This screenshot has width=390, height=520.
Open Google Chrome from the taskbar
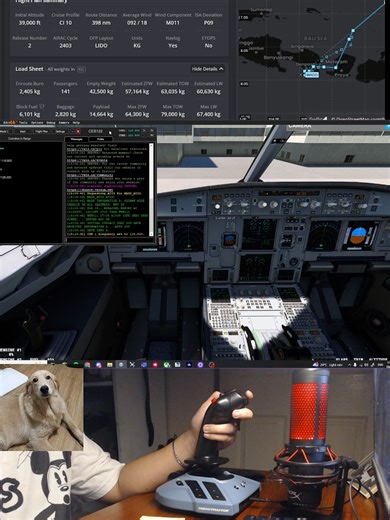[x=87, y=365]
